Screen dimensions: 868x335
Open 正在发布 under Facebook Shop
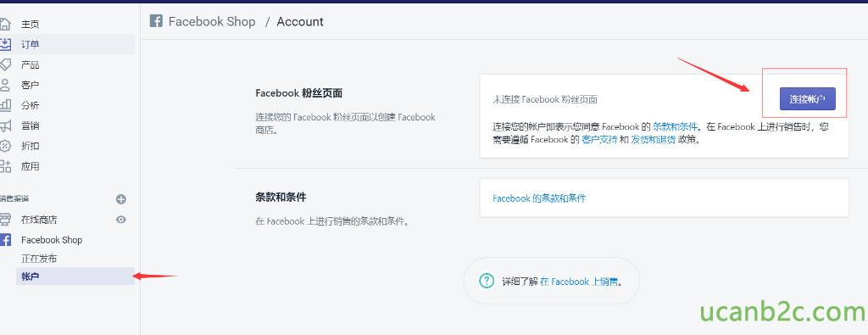click(x=39, y=259)
